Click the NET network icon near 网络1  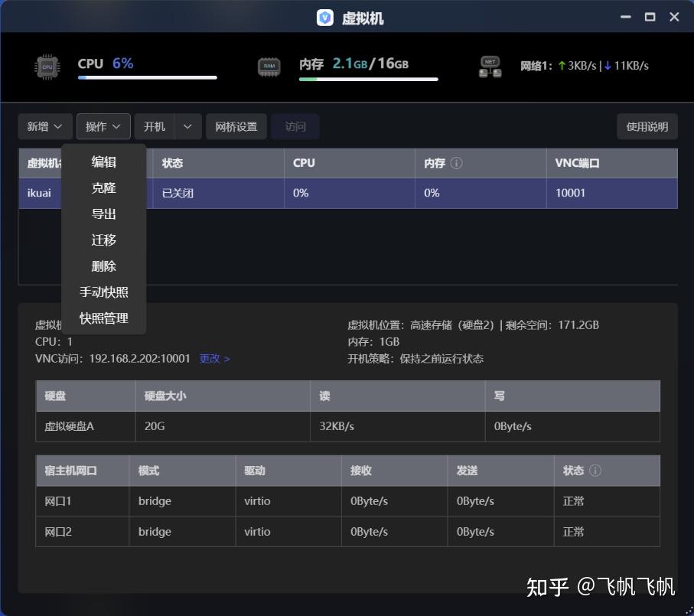click(x=489, y=66)
